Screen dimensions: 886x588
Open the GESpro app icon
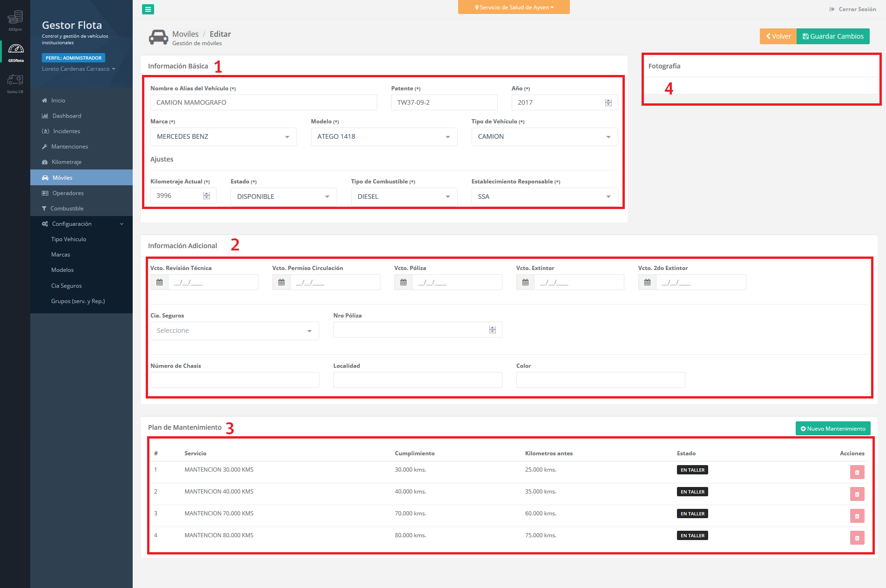point(15,20)
